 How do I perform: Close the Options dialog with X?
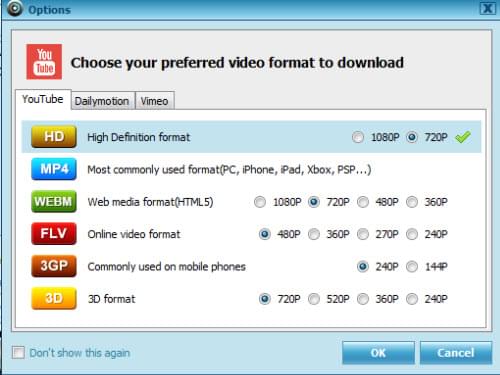488,8
